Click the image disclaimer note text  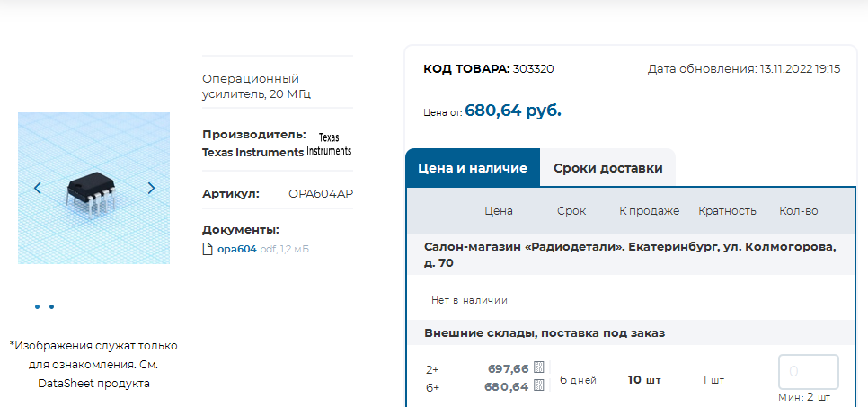(x=93, y=365)
